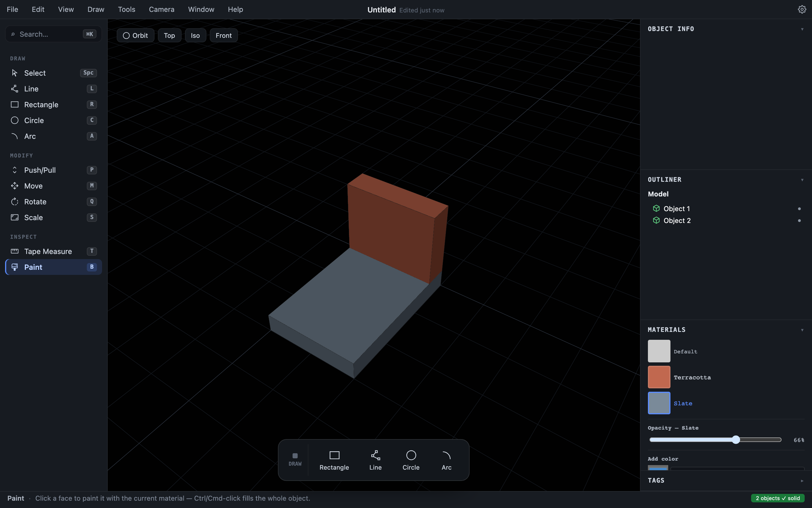The image size is (812, 508).
Task: Click the Object 2 cube icon
Action: click(x=656, y=220)
